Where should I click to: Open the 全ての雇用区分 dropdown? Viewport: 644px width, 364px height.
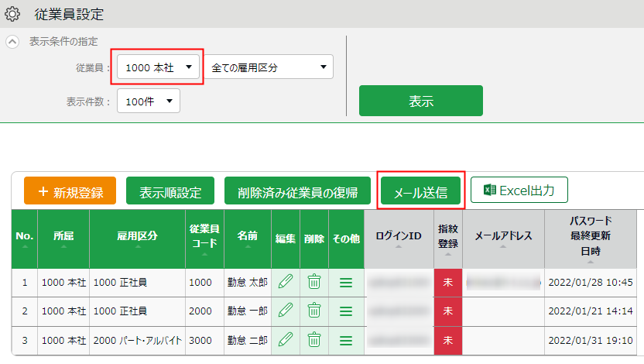click(268, 67)
